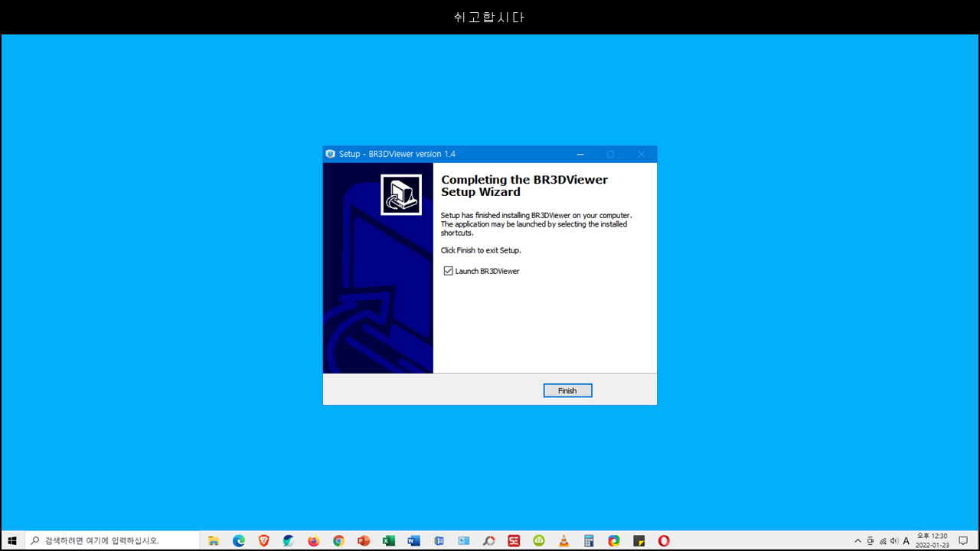
Task: Minimize the BR3DViewer Setup window
Action: click(x=580, y=154)
